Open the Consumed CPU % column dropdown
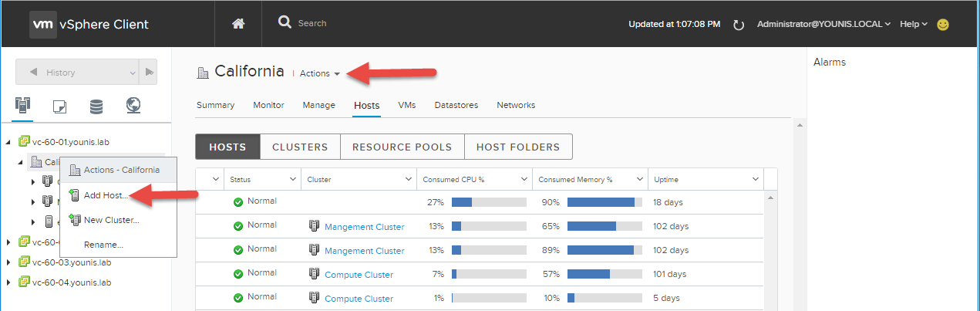The image size is (980, 311). [524, 179]
